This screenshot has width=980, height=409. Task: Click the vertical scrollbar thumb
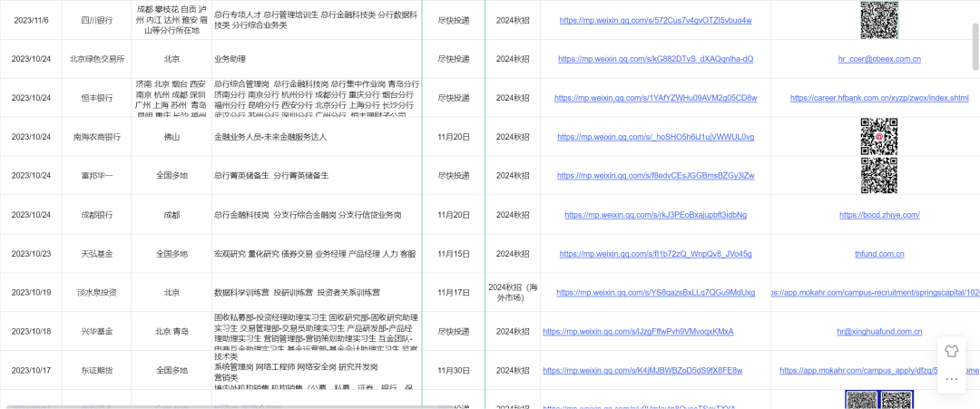tap(975, 47)
